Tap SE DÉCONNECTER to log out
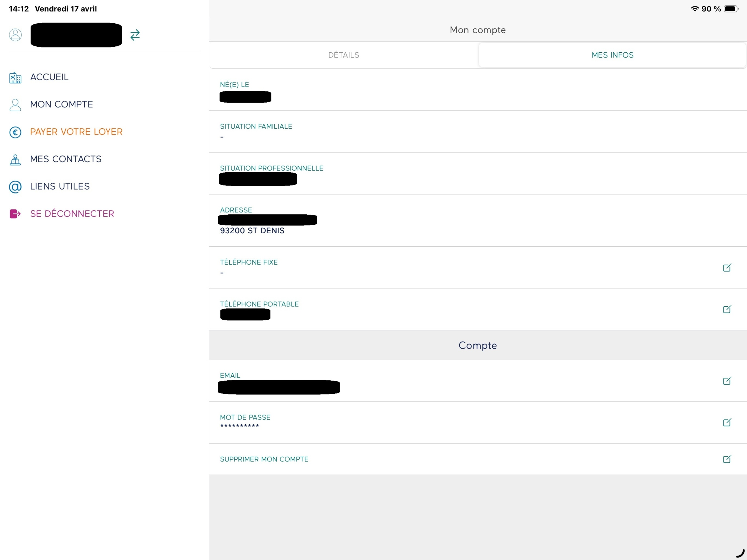 pyautogui.click(x=72, y=214)
